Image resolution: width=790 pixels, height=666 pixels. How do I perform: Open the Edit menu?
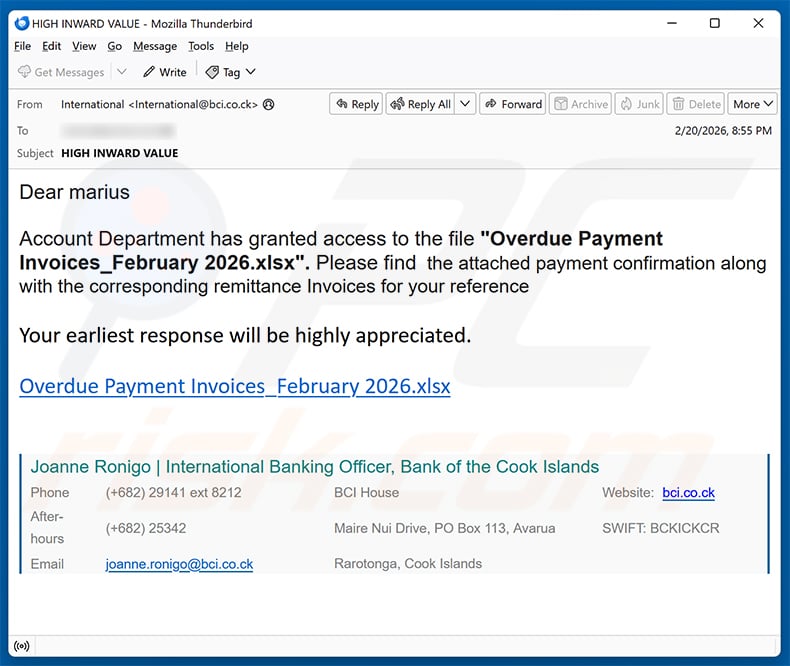51,46
